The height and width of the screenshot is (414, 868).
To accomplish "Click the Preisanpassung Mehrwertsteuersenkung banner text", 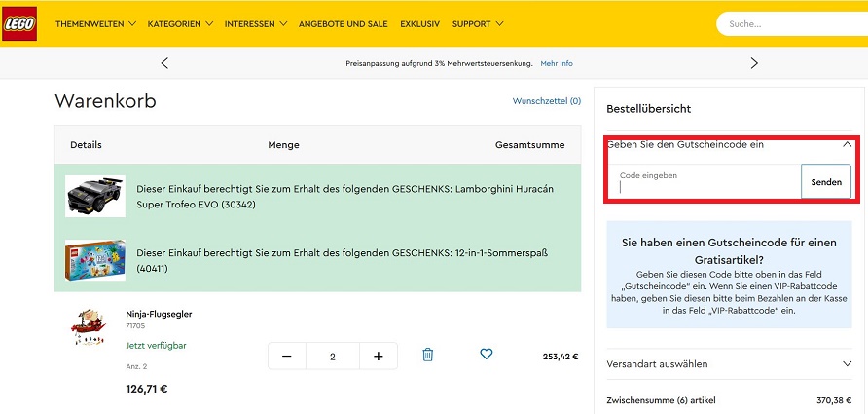I will point(439,63).
